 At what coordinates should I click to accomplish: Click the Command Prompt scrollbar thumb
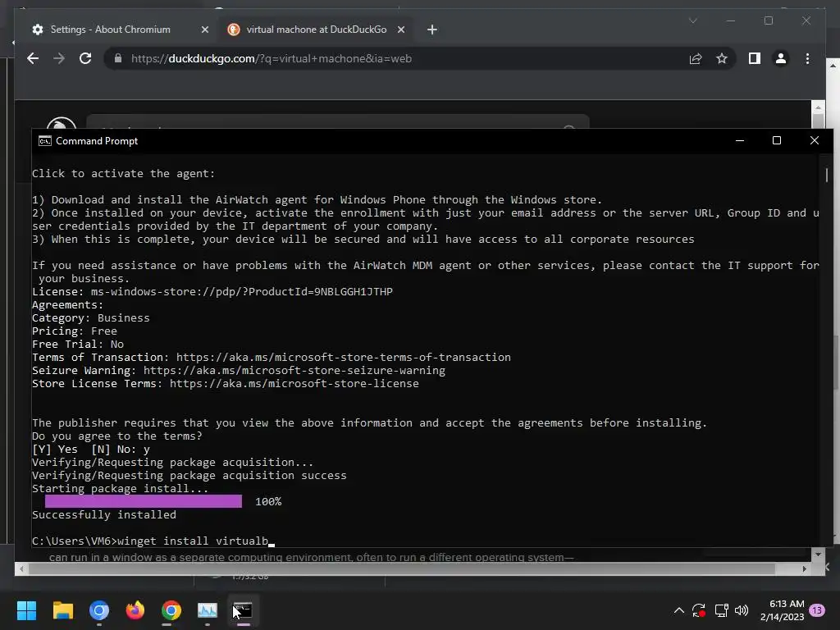pos(827,175)
